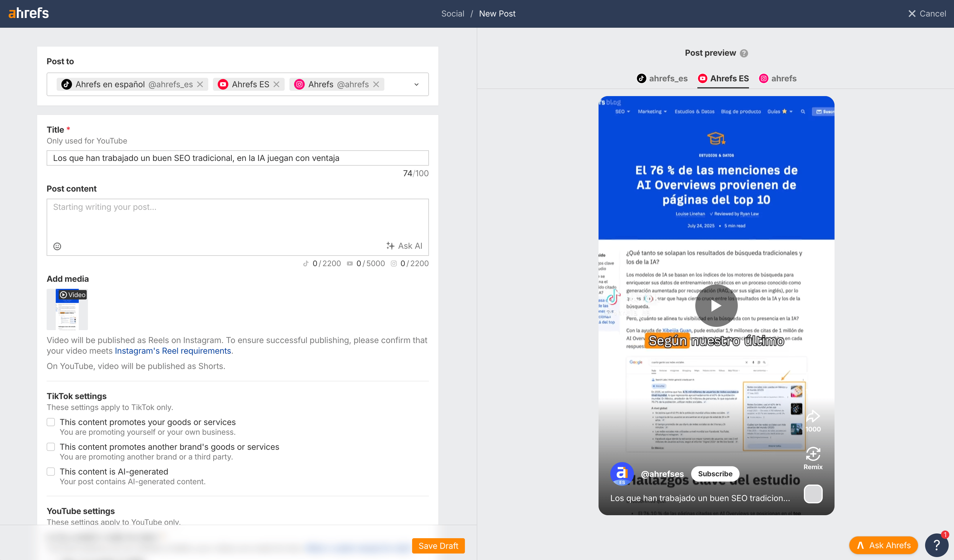Open the emoji picker
Screen dimensions: 954x560
point(57,246)
